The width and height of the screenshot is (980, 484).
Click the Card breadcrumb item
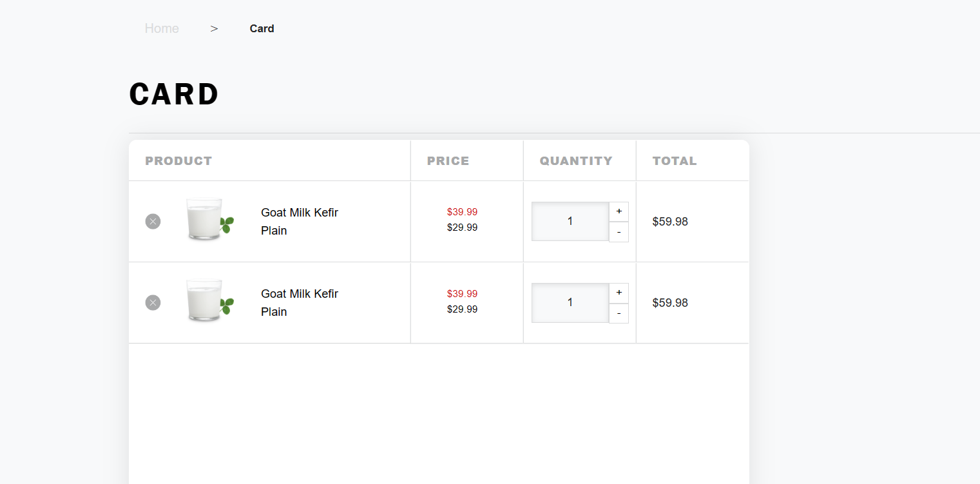pyautogui.click(x=262, y=28)
